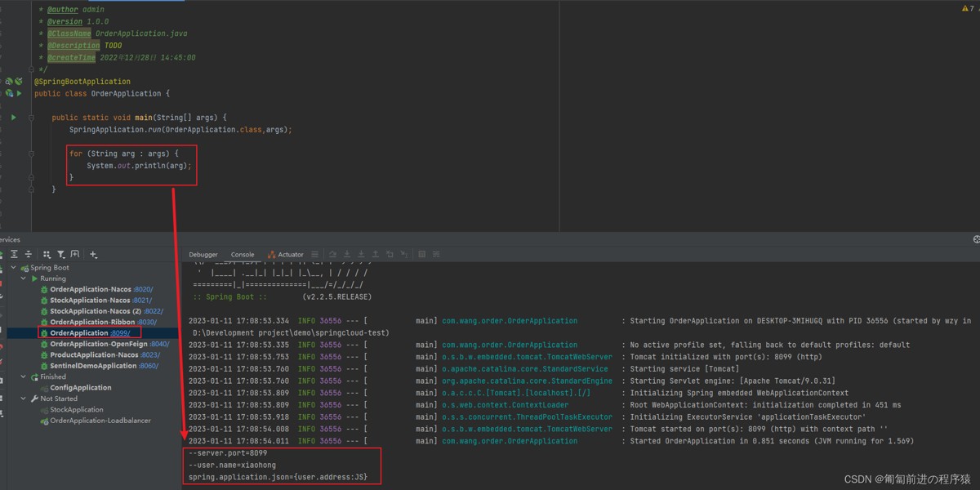The width and height of the screenshot is (980, 490).
Task: Collapse the Running services group
Action: [24, 279]
